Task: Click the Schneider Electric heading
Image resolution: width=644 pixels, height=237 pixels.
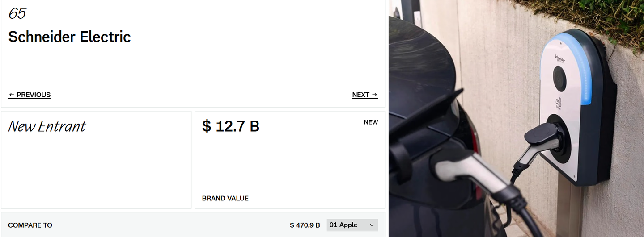Action: [x=69, y=37]
